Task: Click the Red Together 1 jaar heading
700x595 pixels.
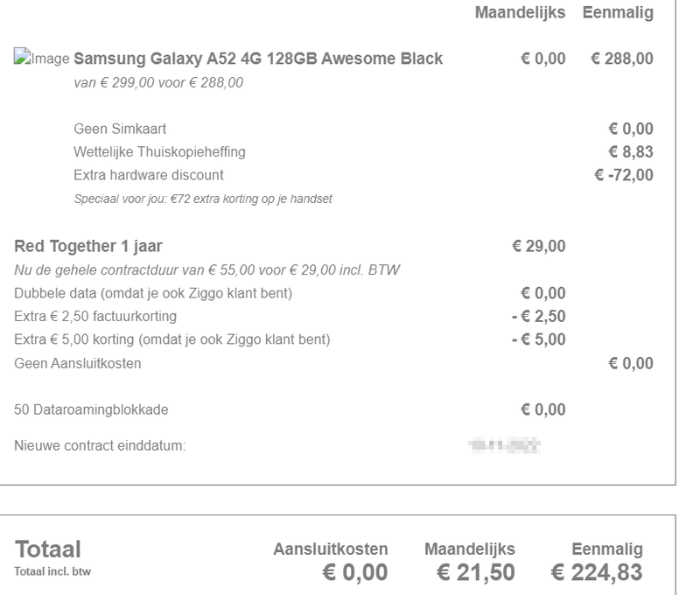Action: point(87,248)
